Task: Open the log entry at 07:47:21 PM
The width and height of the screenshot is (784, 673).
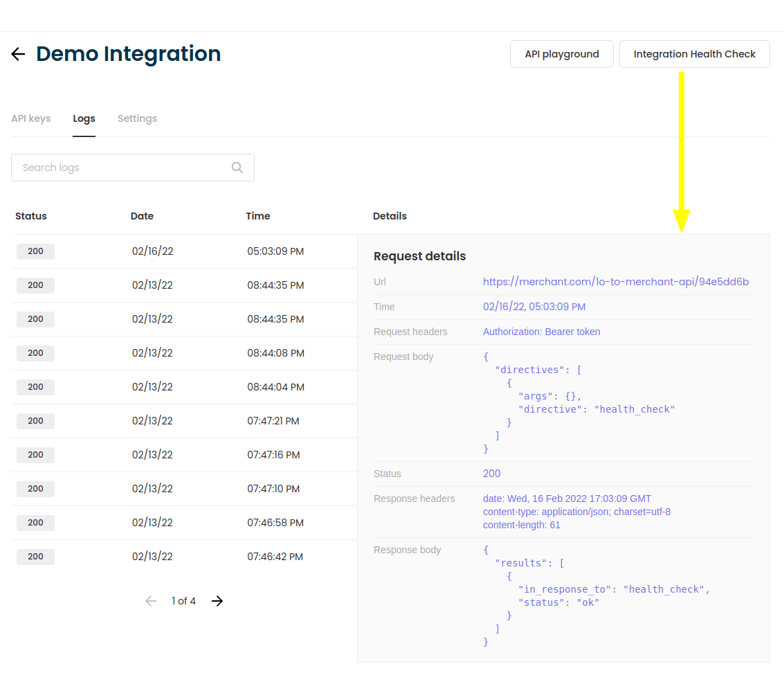Action: tap(183, 421)
